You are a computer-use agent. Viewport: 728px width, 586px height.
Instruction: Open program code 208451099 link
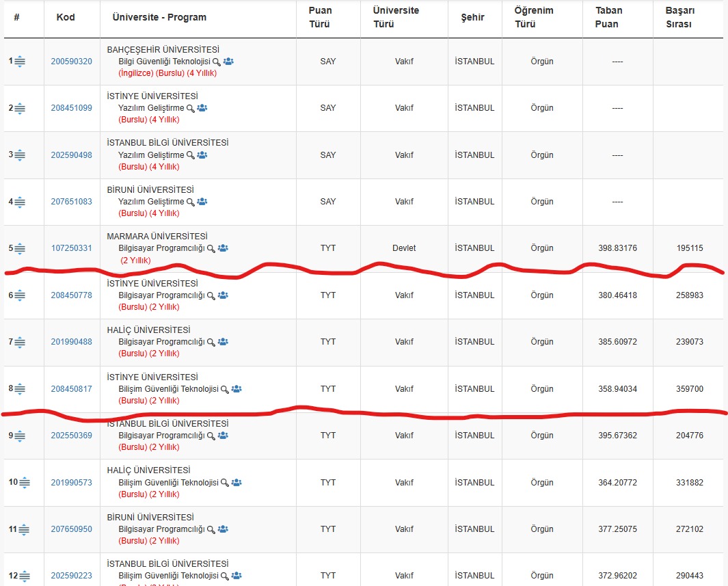click(72, 108)
